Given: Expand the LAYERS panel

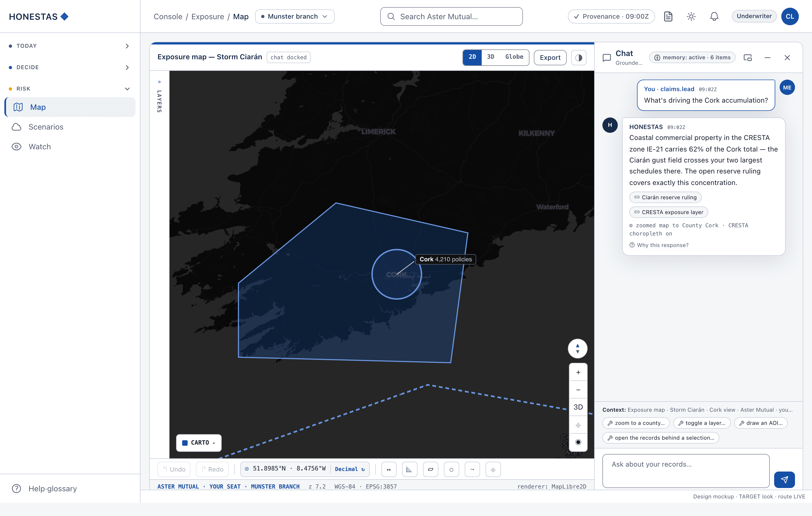Looking at the screenshot, I should (x=159, y=97).
